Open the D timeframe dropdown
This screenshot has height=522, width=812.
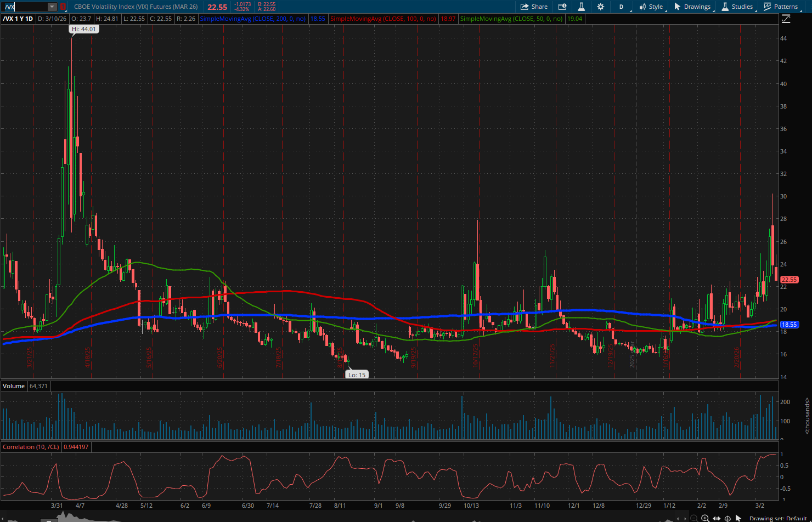pos(621,7)
